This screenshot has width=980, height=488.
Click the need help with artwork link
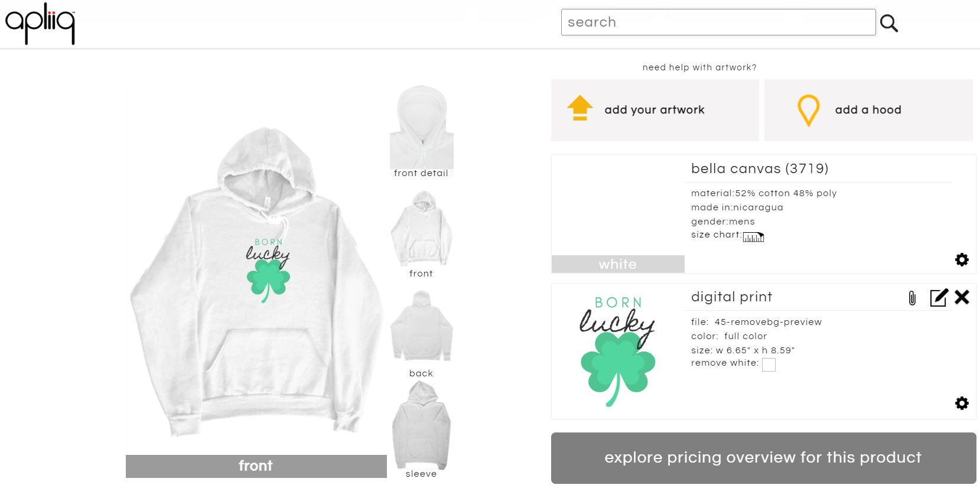click(699, 67)
